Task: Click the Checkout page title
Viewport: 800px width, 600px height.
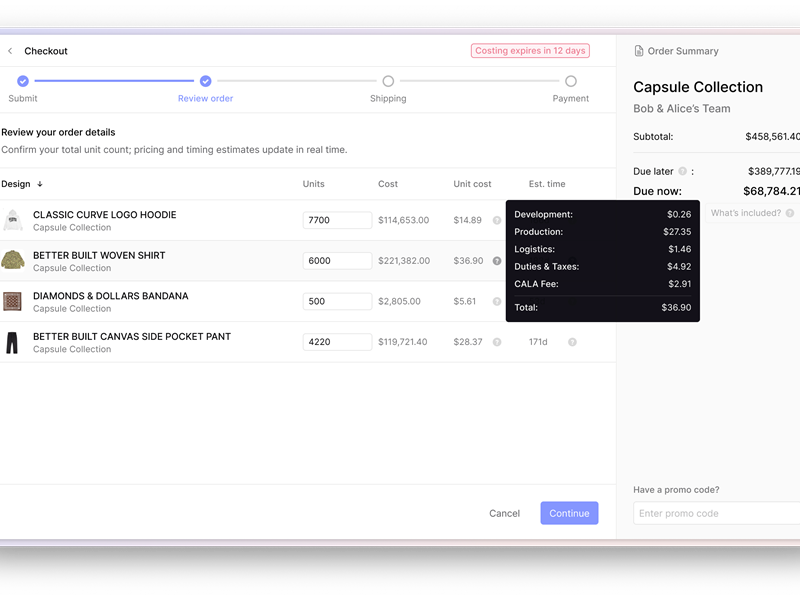Action: 46,51
